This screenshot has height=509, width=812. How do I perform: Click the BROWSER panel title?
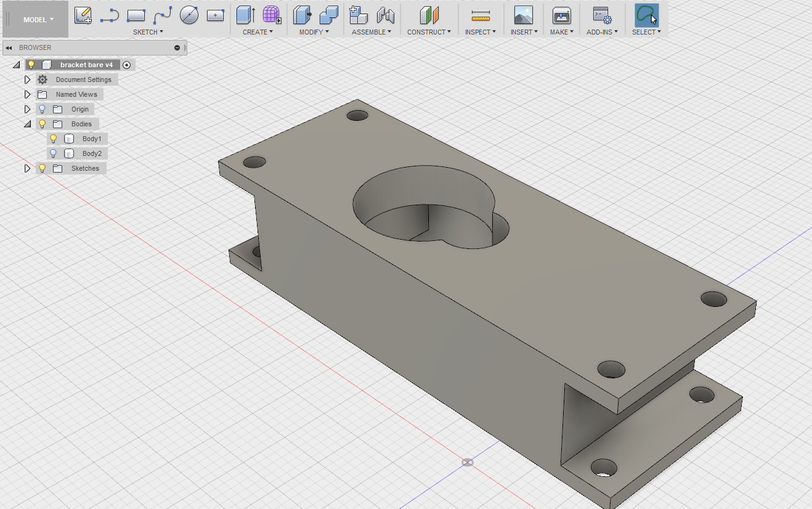[x=35, y=47]
